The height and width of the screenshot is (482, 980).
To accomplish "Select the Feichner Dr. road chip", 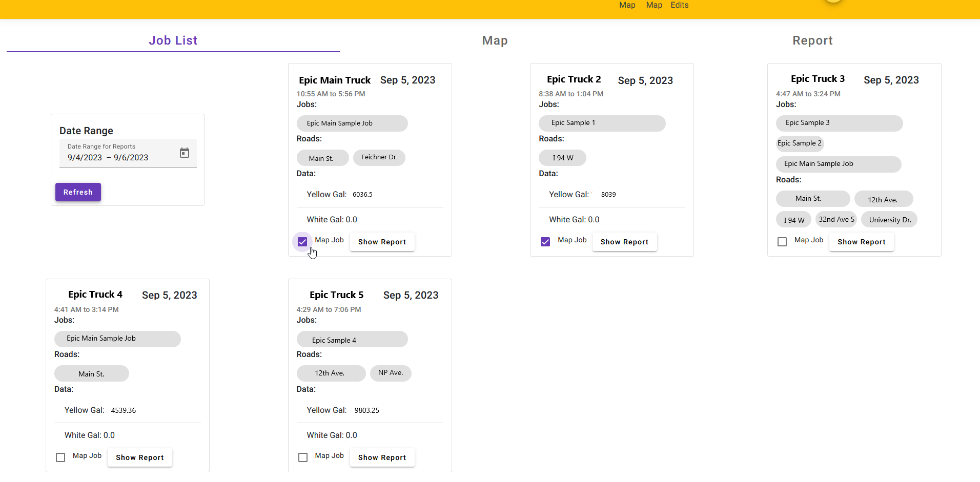I will point(379,157).
